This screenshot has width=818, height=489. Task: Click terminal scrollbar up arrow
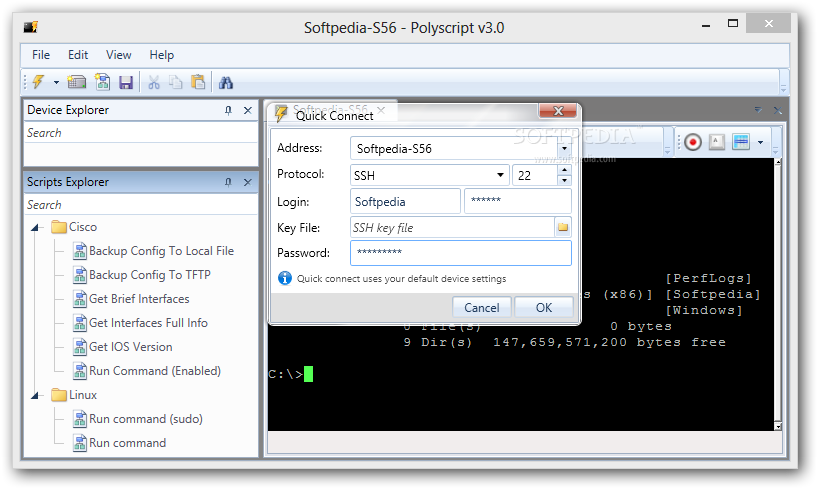pos(778,162)
